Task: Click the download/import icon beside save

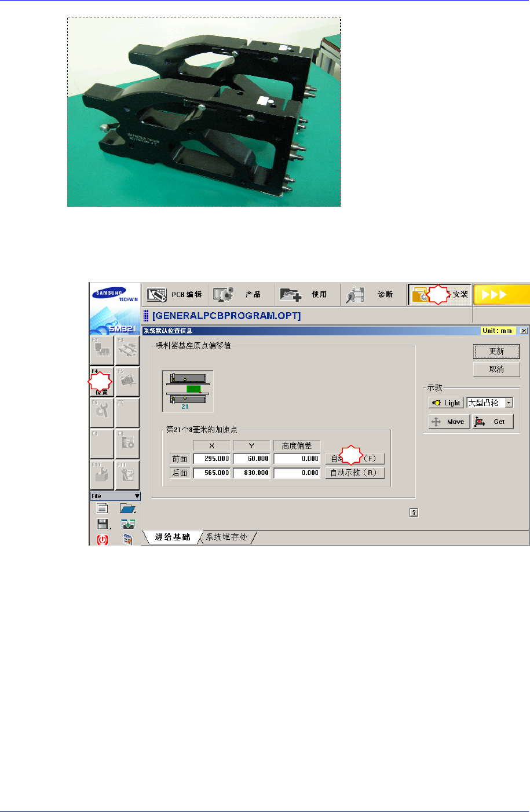Action: (x=127, y=524)
